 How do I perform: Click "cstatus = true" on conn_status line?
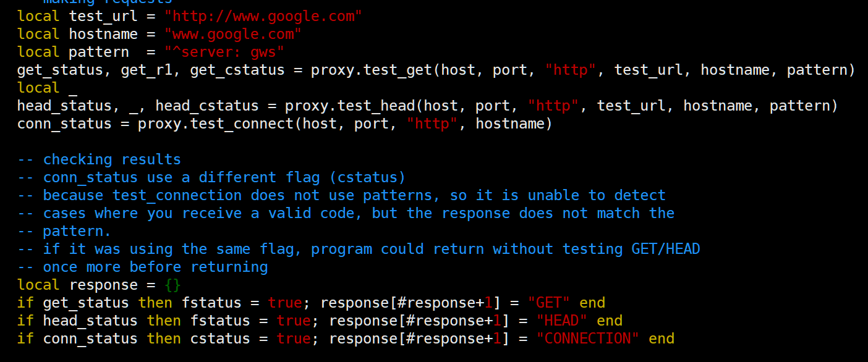point(250,339)
